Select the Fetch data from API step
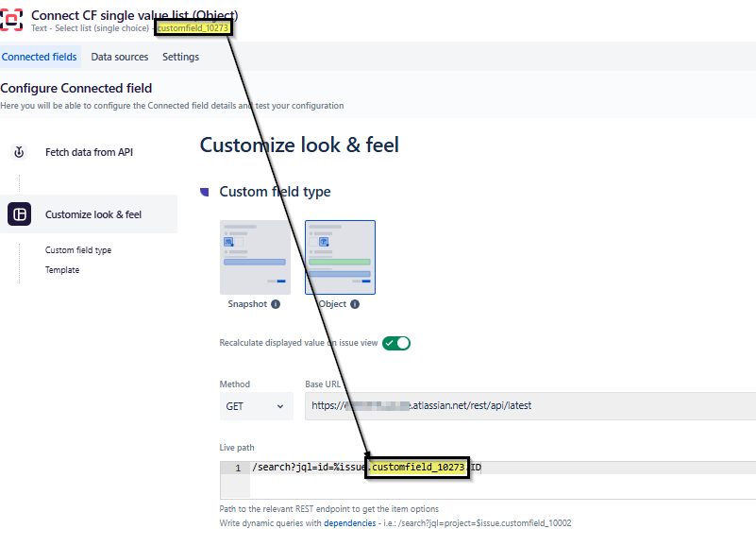Viewport: 756px width, 546px height. (x=90, y=153)
